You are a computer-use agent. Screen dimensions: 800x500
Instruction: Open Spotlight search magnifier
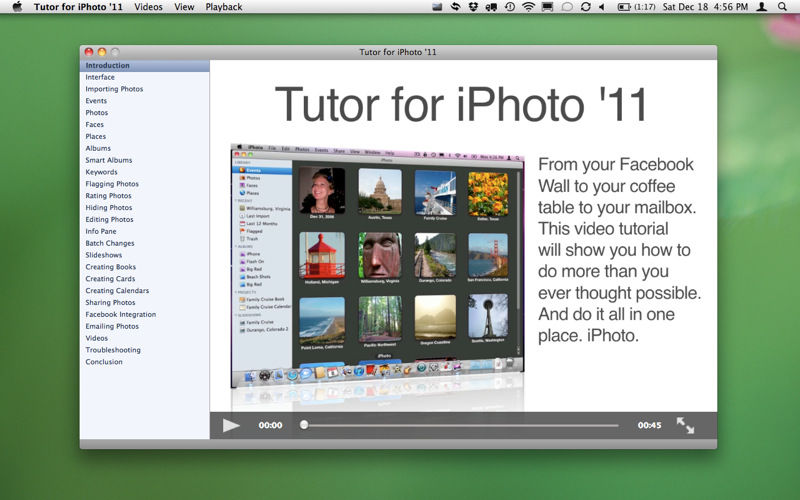[782, 7]
